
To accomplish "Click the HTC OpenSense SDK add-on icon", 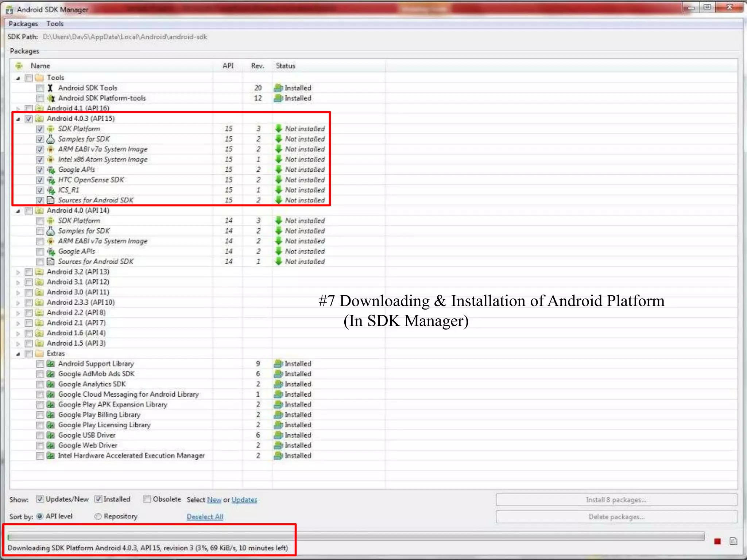I will click(x=51, y=180).
